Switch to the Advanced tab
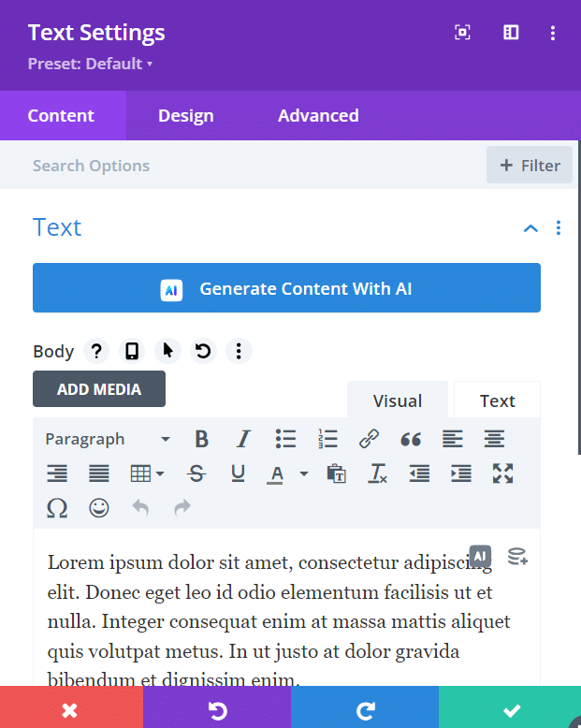The width and height of the screenshot is (581, 728). pos(318,116)
